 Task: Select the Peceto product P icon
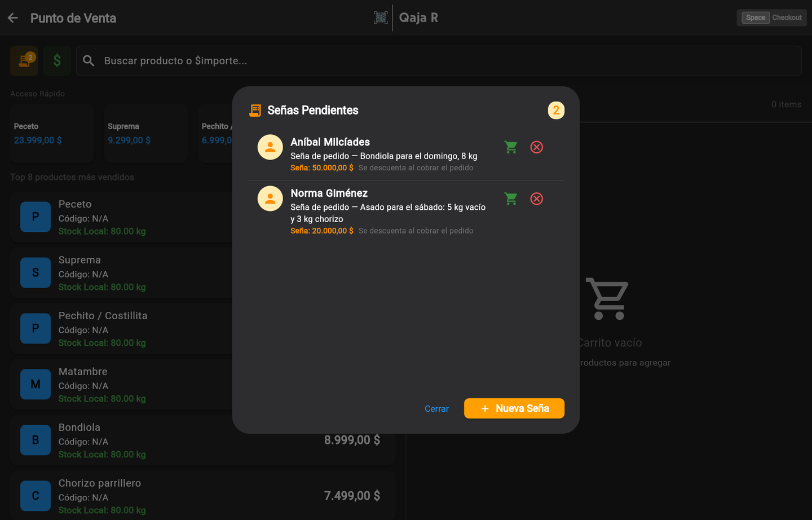click(36, 217)
